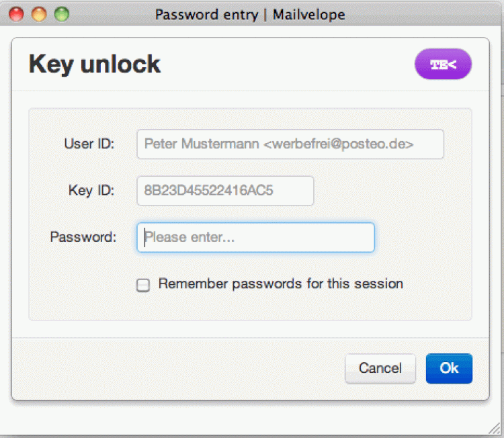Click the "Password:" label
This screenshot has height=438, width=504.
click(x=83, y=237)
